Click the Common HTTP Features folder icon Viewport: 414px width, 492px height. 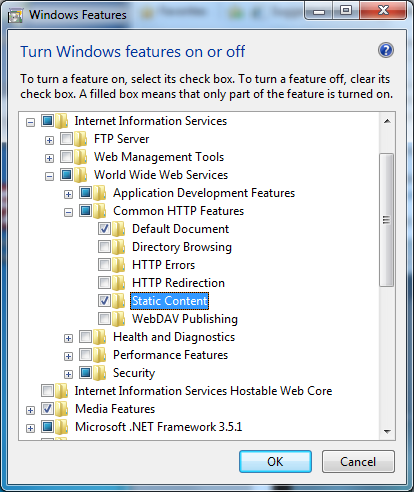[x=100, y=211]
